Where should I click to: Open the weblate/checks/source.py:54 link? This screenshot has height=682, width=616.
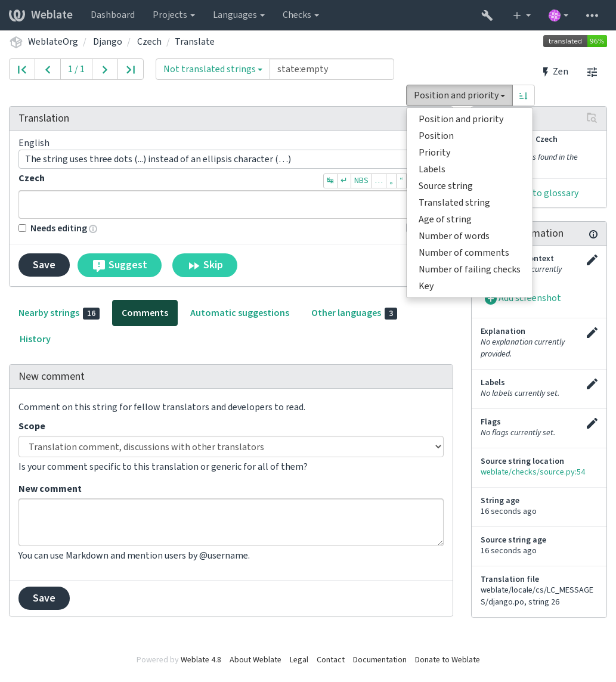[x=533, y=472]
